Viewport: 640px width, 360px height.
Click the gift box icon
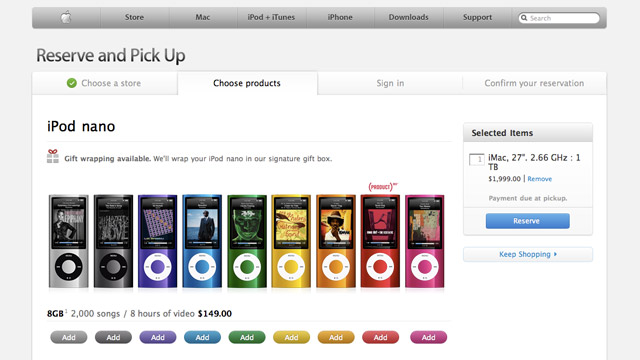click(x=53, y=156)
